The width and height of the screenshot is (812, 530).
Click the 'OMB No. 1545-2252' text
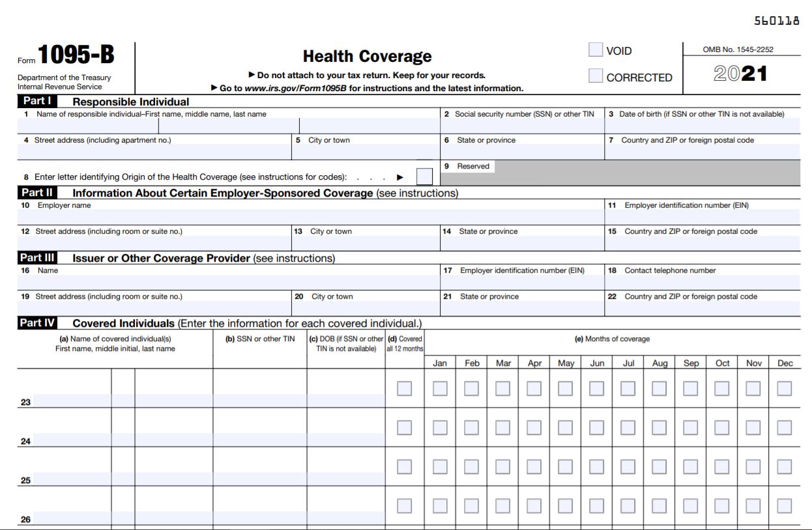pos(738,49)
